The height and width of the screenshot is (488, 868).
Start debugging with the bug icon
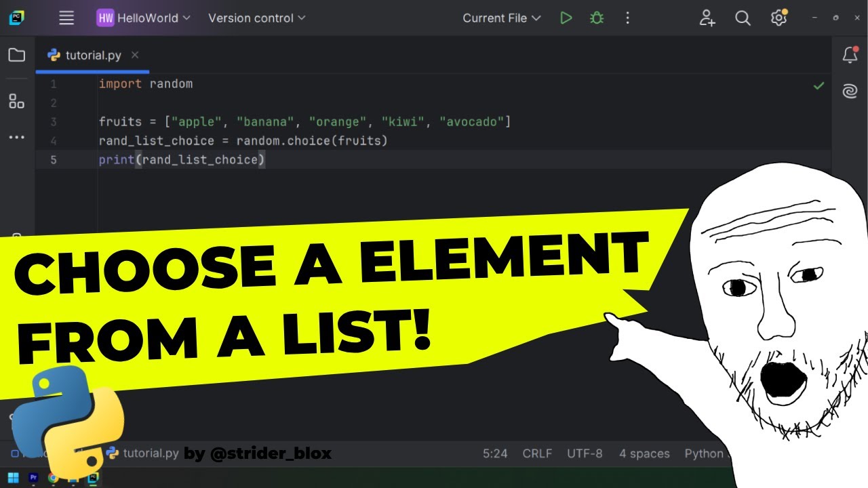click(597, 18)
